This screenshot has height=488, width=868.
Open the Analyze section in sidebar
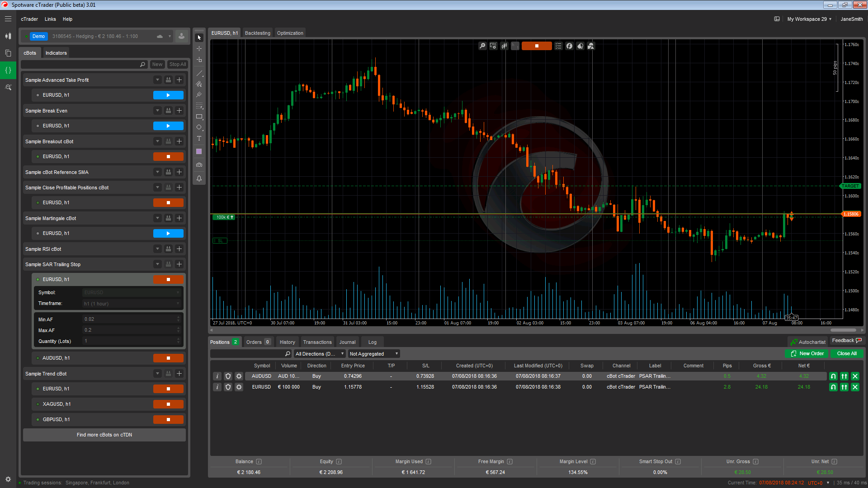[x=8, y=87]
